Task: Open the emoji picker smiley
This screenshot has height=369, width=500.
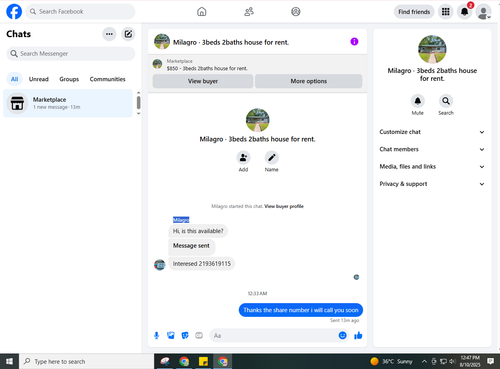Action: (x=342, y=335)
